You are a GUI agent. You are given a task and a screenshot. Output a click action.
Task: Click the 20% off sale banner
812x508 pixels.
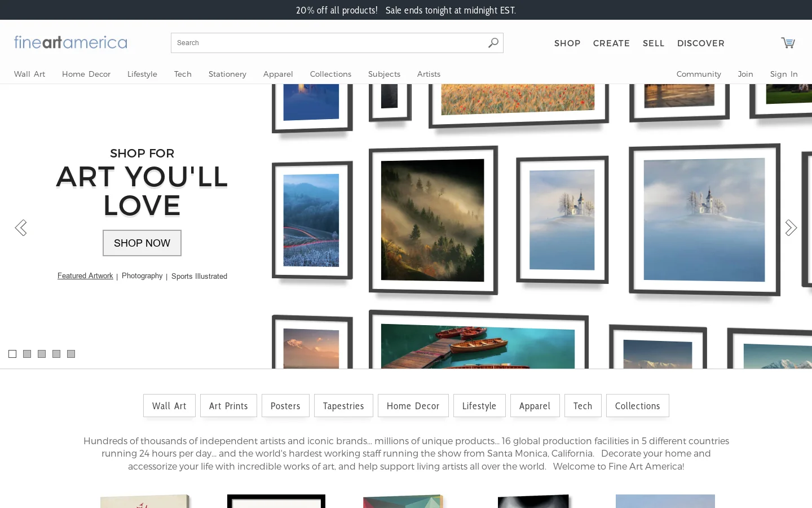point(406,10)
